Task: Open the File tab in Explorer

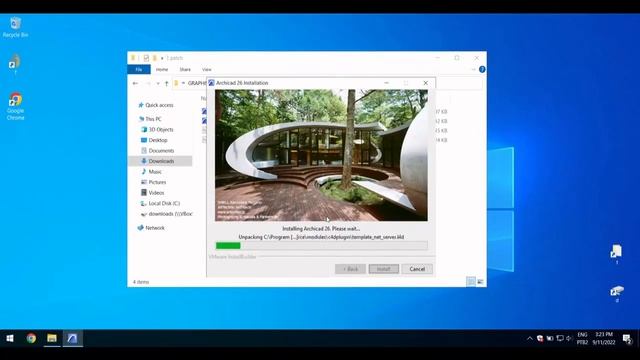Action: [139, 70]
